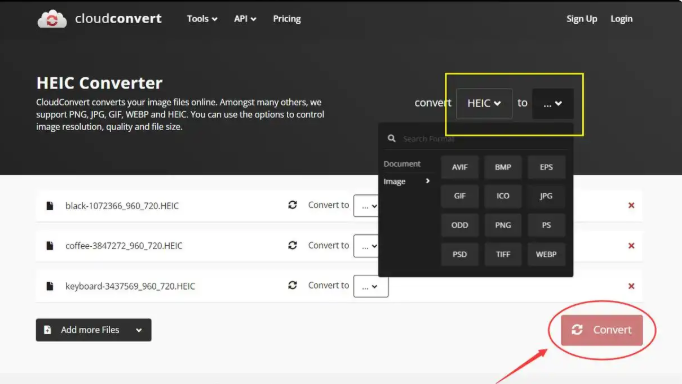Open the target format dropdown after 'to'

552,104
